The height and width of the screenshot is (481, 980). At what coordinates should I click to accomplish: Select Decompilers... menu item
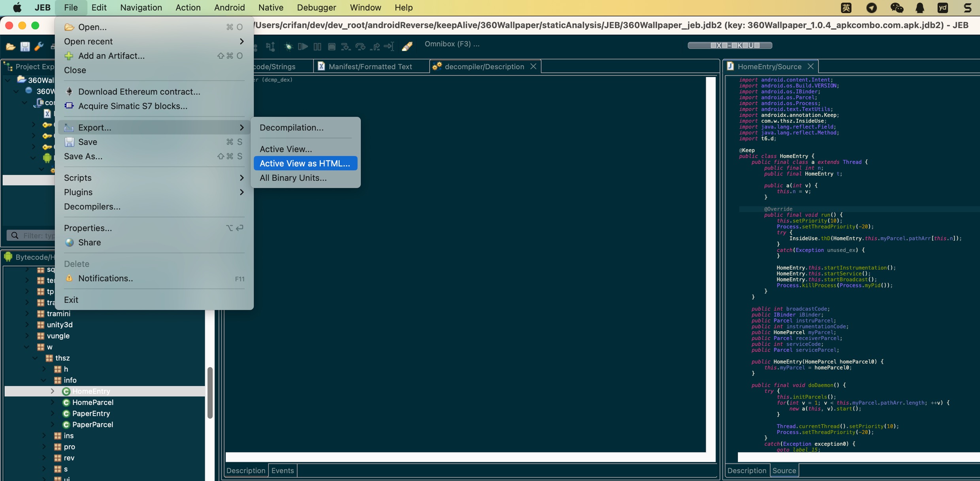pos(154,207)
